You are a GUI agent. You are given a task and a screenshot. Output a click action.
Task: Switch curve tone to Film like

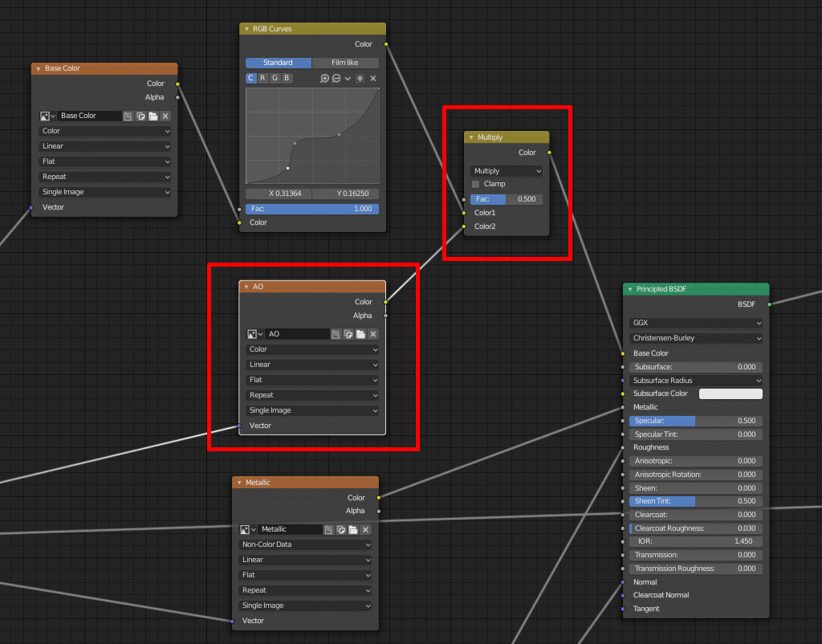[345, 63]
